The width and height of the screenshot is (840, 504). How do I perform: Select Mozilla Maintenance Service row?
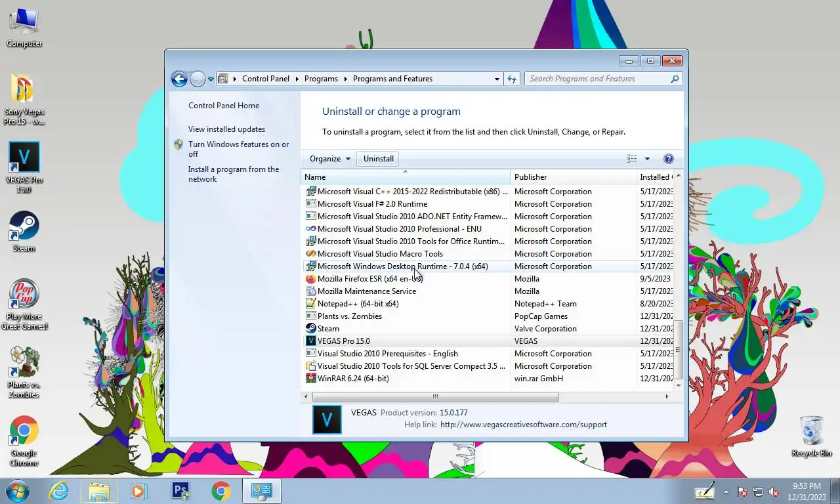[487, 291]
